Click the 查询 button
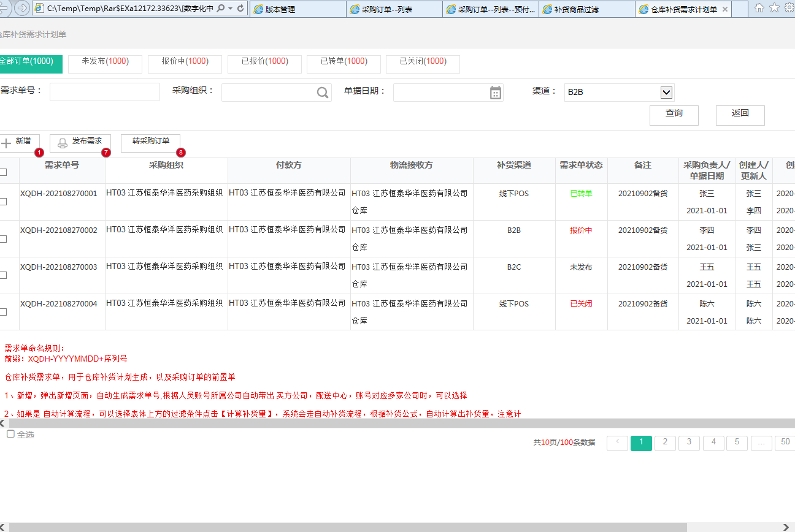The height and width of the screenshot is (532, 795). click(x=674, y=115)
